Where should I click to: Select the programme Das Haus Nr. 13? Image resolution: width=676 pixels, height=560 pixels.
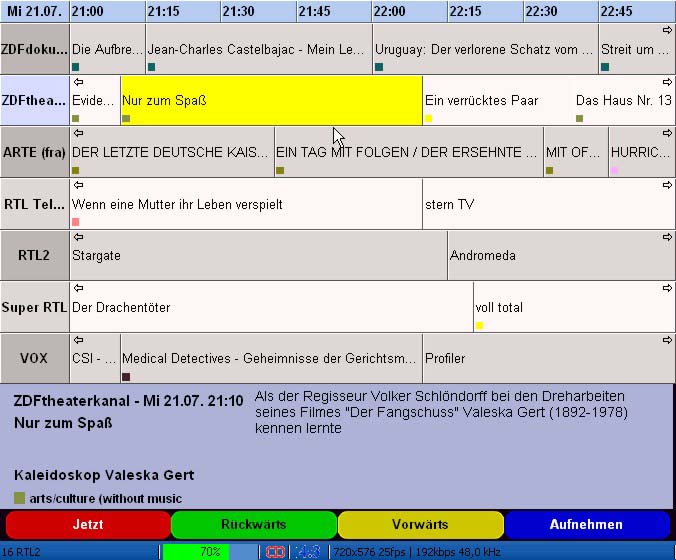click(x=624, y=100)
